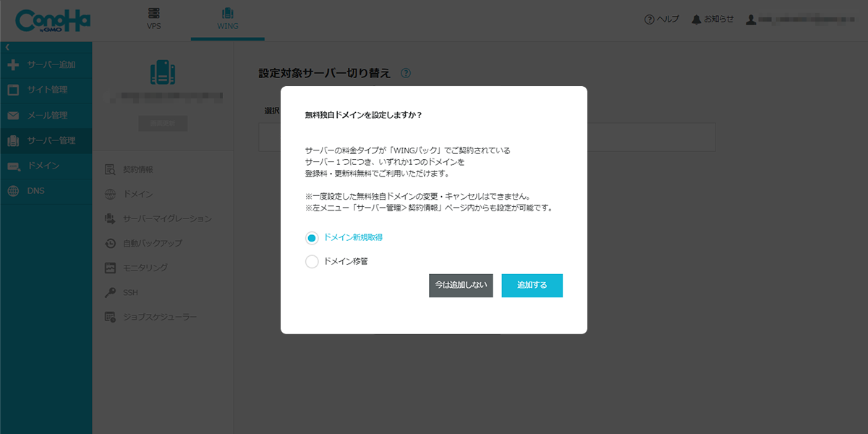Collapse the left sidebar with chevron
This screenshot has width=868, height=434.
pyautogui.click(x=7, y=47)
